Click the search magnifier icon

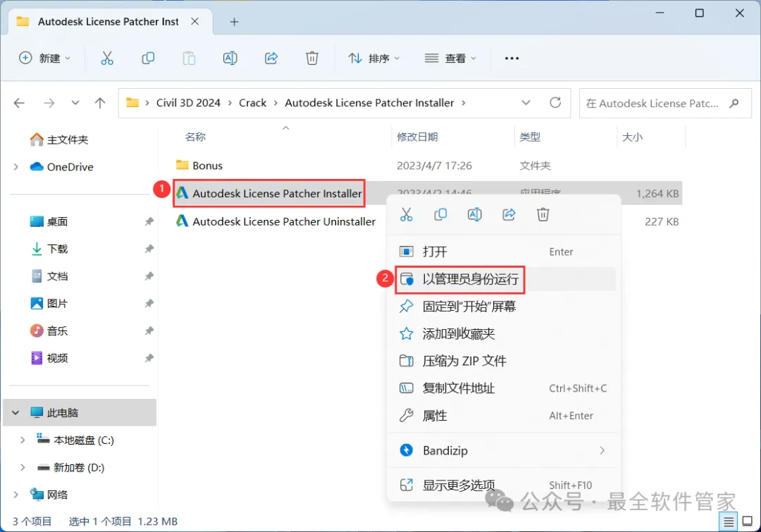(x=734, y=103)
